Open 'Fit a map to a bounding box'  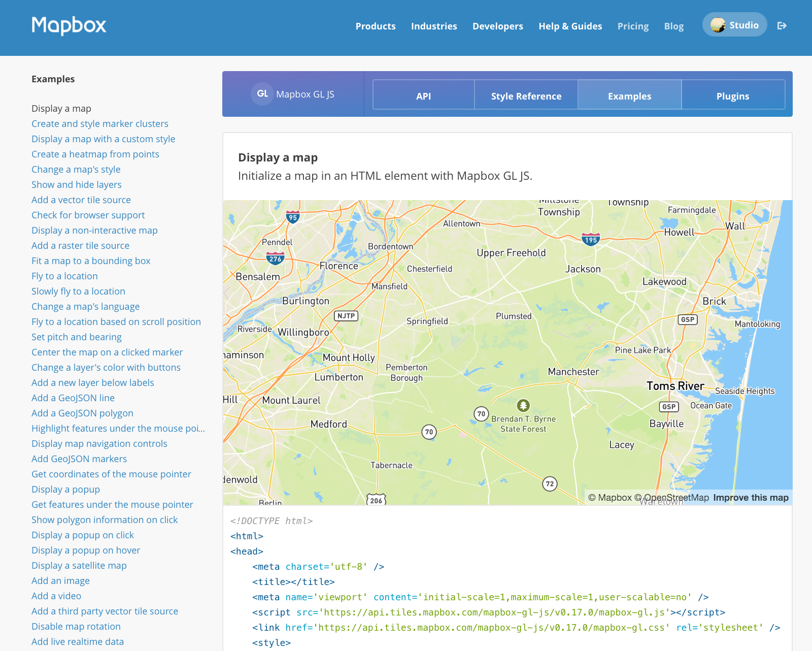click(91, 261)
